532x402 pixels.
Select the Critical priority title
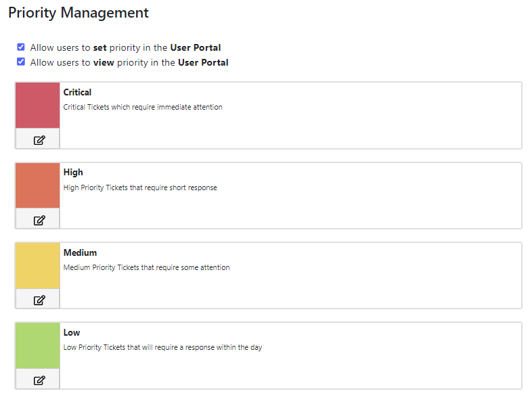coord(77,92)
